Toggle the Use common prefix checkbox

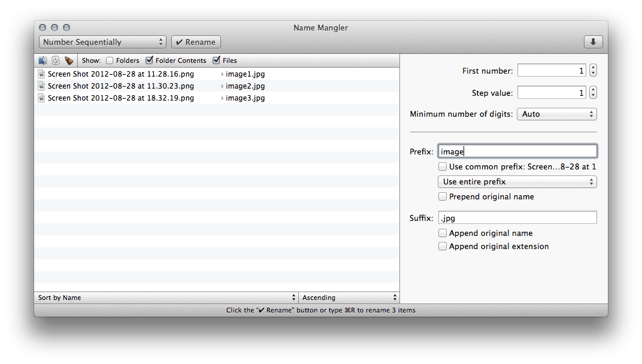click(x=443, y=167)
